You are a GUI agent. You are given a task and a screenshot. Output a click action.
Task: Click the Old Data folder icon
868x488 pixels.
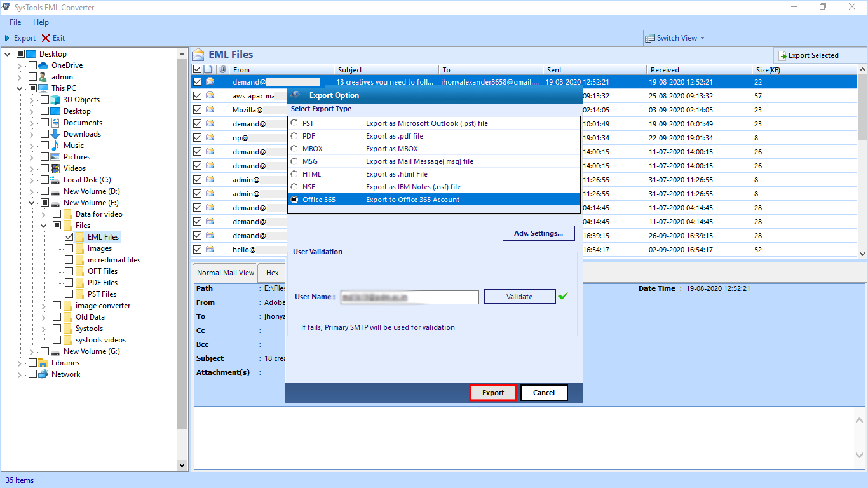click(67, 317)
